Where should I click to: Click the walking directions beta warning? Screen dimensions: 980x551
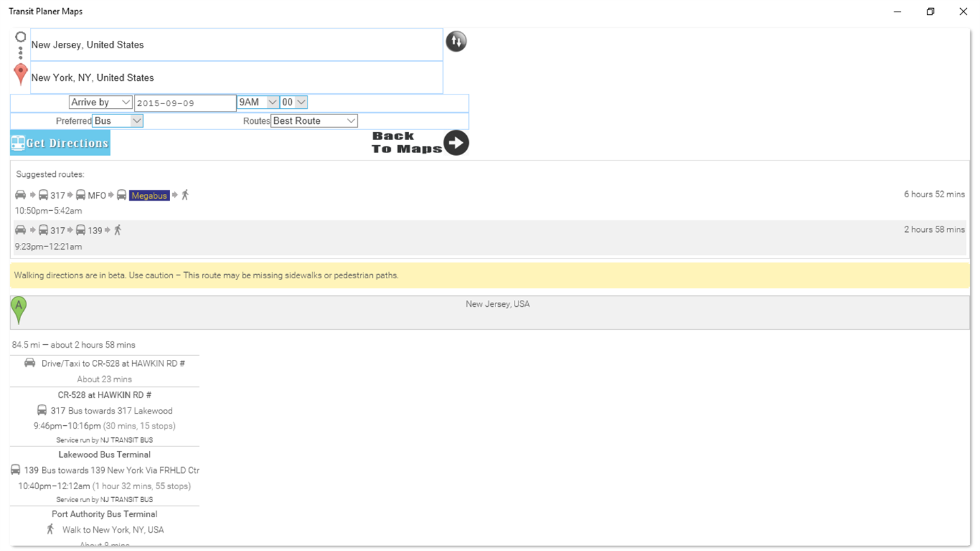pos(490,275)
